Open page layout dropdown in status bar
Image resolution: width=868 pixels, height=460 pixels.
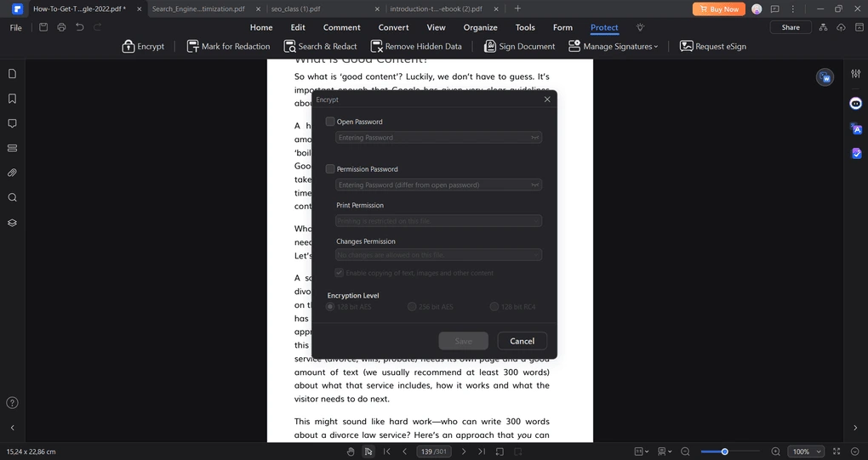642,451
